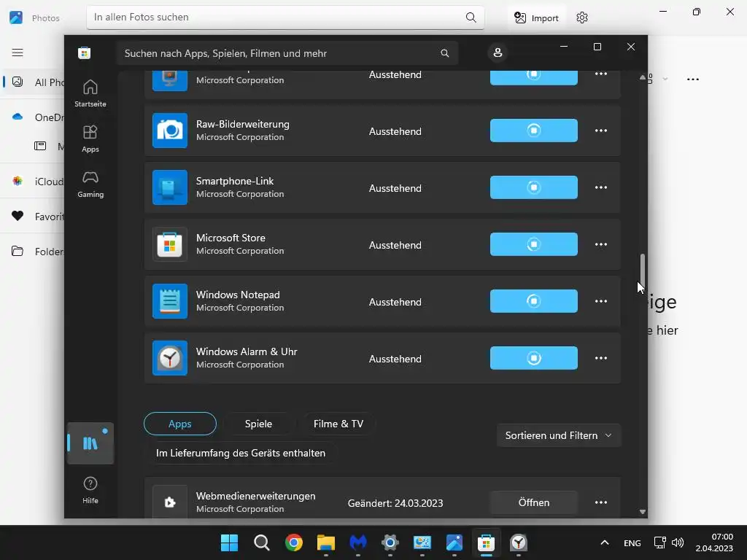Open more options for Windows Alarm & Uhr

tap(601, 358)
